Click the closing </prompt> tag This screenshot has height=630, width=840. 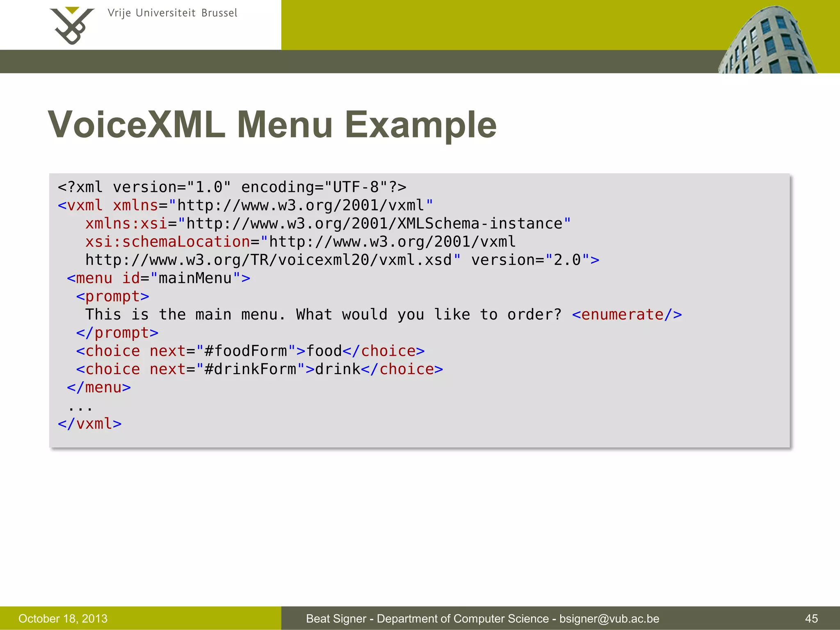(117, 333)
